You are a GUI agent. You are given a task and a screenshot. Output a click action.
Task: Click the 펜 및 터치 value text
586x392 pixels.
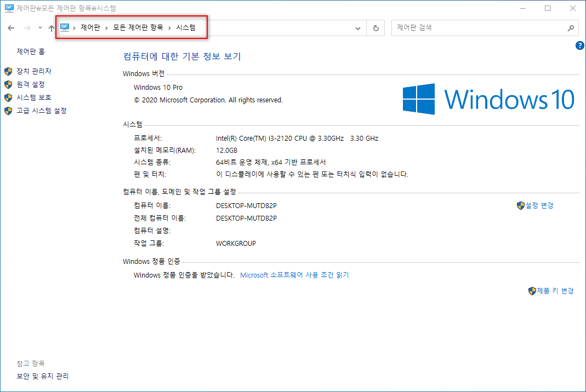click(312, 174)
